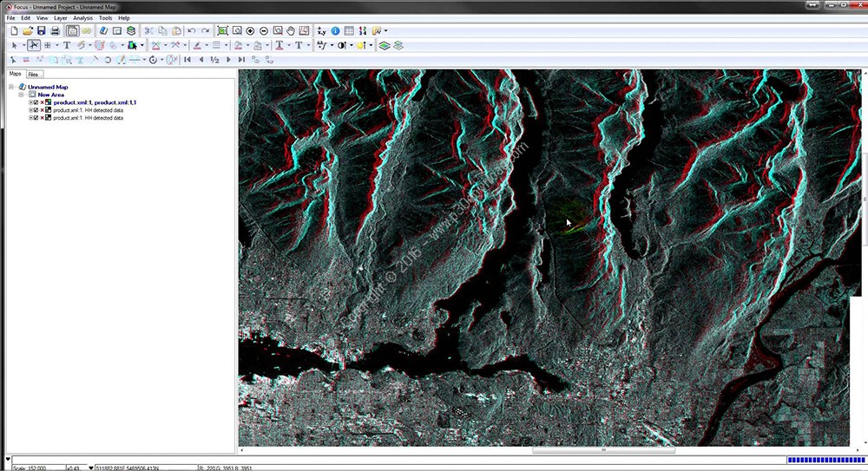Toggle visibility of product.xml:1, product.xml:1,1 layer
The width and height of the screenshot is (868, 471).
36,102
